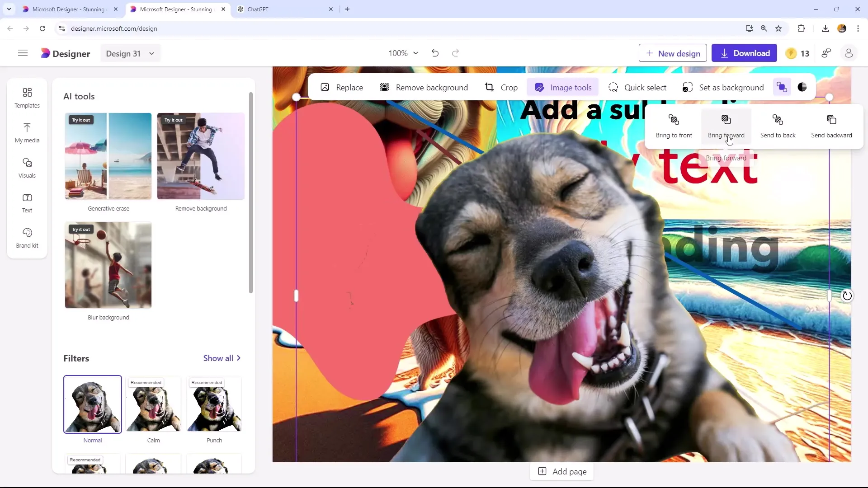The width and height of the screenshot is (868, 488).
Task: Expand the Show all filters option
Action: pyautogui.click(x=224, y=357)
